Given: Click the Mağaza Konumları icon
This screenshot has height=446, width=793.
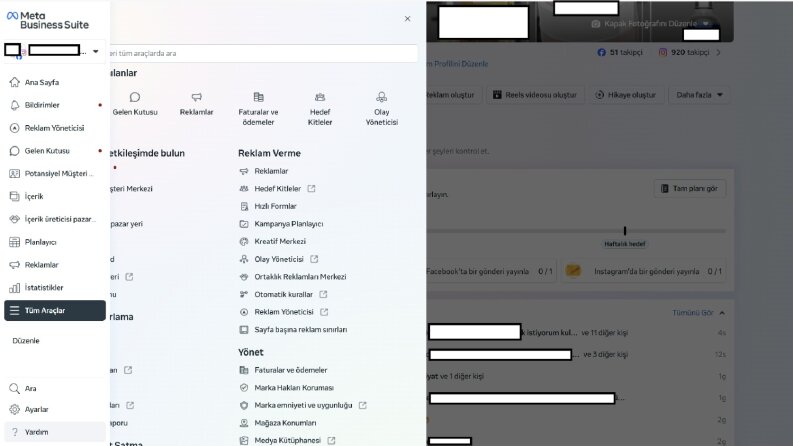Looking at the screenshot, I should click(x=244, y=423).
